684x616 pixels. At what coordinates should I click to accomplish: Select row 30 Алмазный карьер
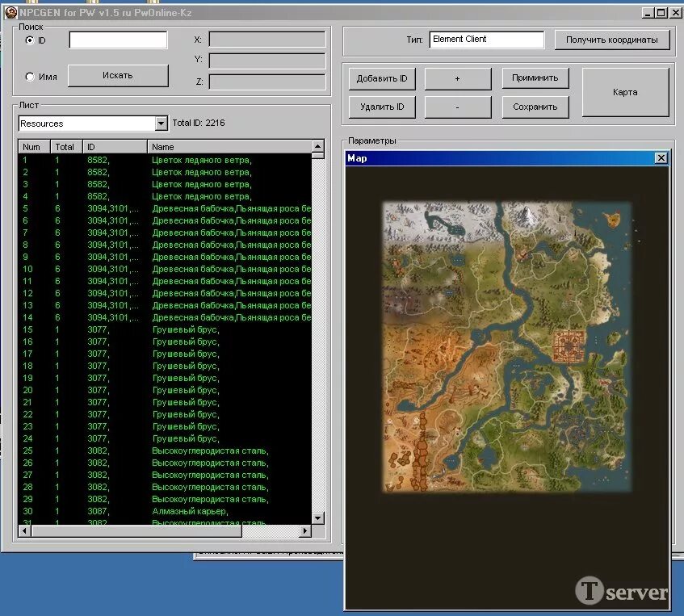(165, 511)
